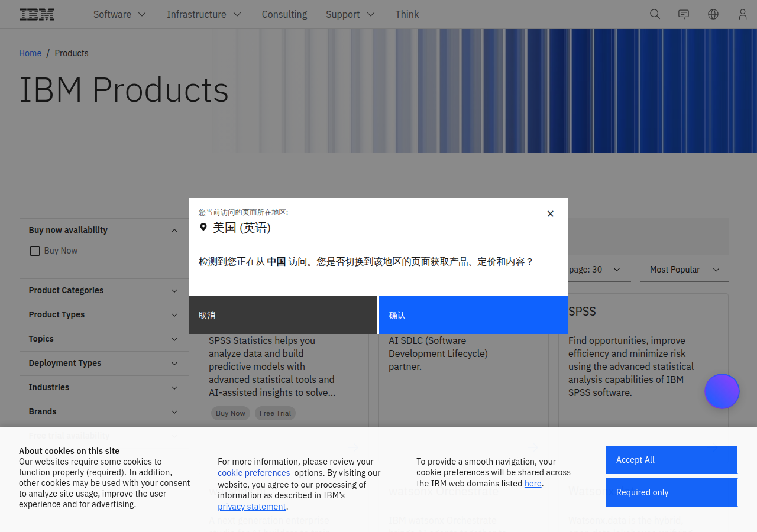Open the Support menu

click(x=350, y=14)
